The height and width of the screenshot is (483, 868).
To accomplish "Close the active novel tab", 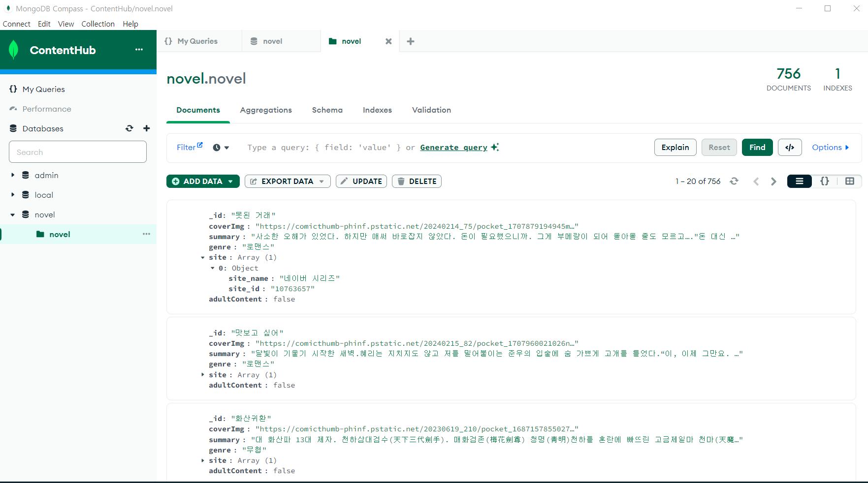I will click(x=388, y=41).
